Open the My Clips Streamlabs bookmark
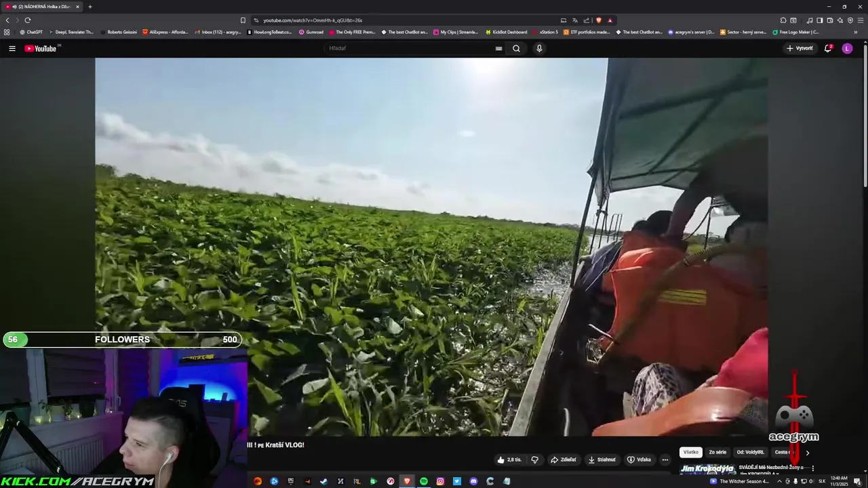The height and width of the screenshot is (488, 868). [456, 32]
